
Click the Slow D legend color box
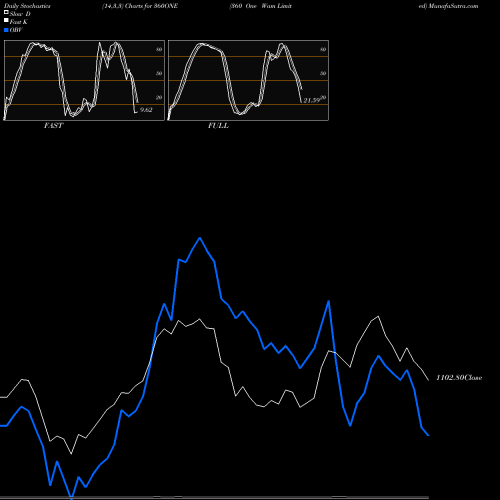6,13
